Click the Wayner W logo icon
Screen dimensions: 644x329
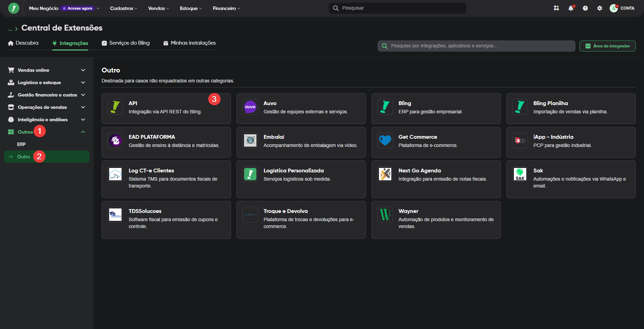pos(385,215)
